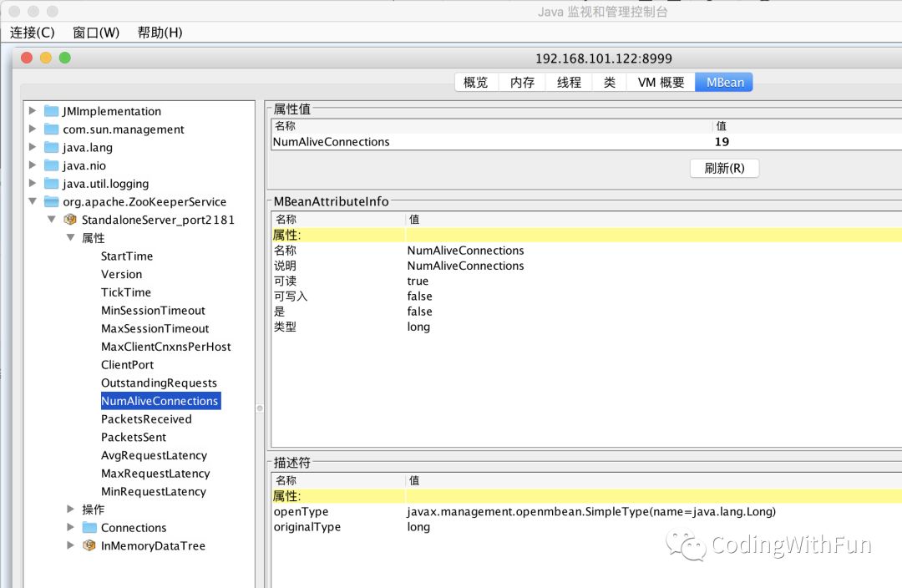Click the 可读 row's true value
Screen dimensions: 902x588
(418, 281)
